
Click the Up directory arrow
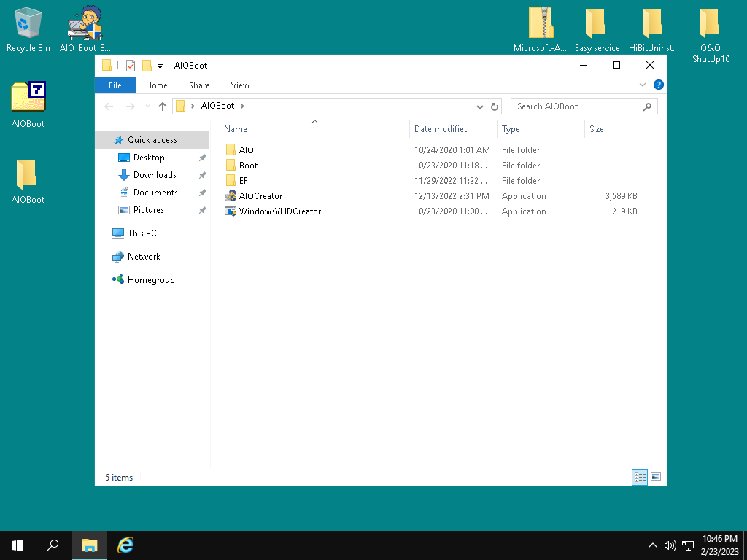pos(163,106)
